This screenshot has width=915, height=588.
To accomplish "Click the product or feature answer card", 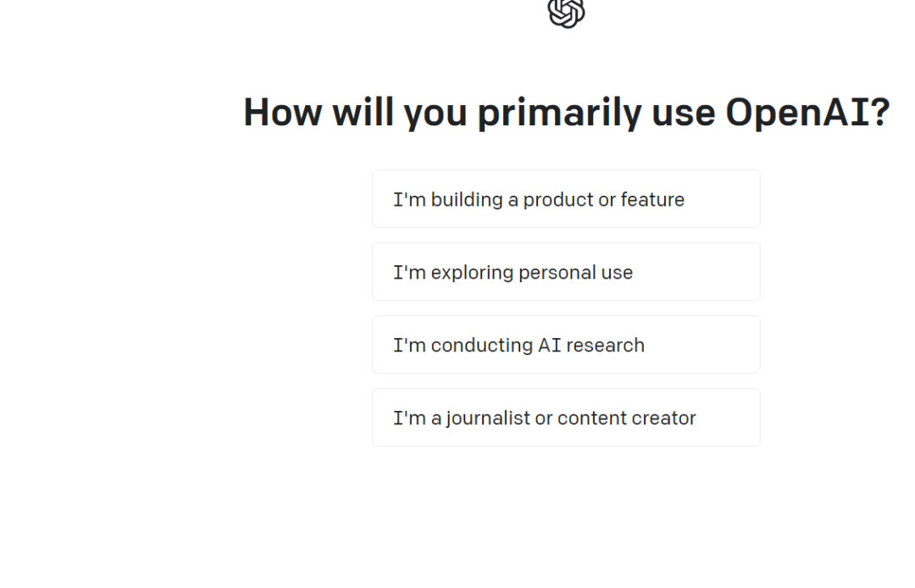I will click(x=566, y=199).
